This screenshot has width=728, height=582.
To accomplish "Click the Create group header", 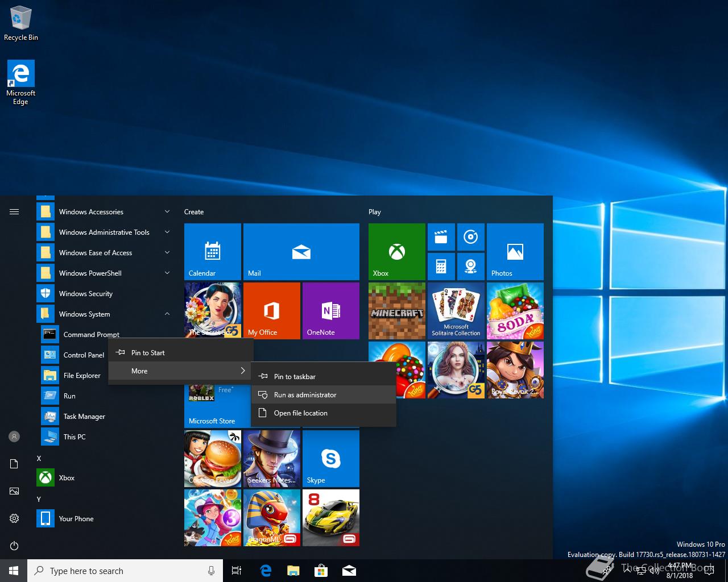I will pos(194,212).
